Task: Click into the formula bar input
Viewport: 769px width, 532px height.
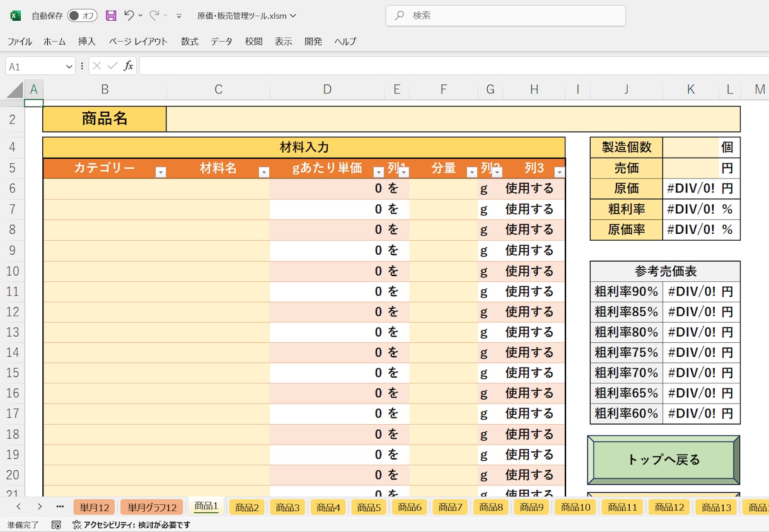Action: click(454, 66)
